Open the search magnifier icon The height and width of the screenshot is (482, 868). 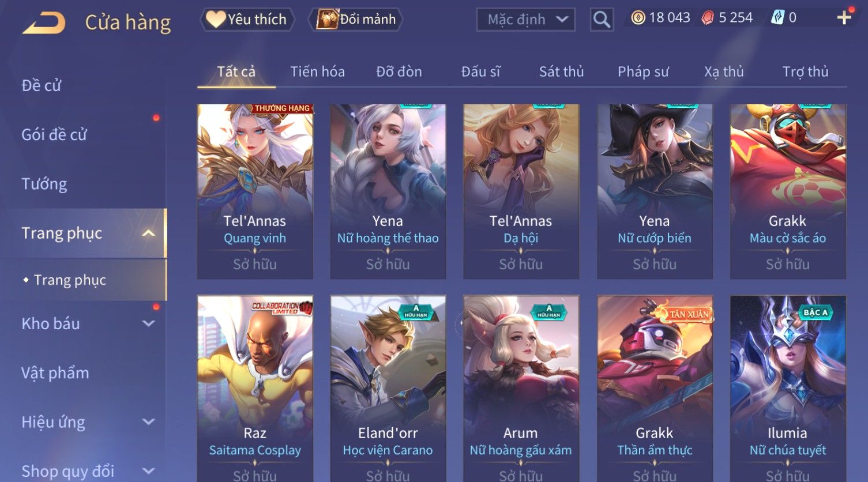602,20
